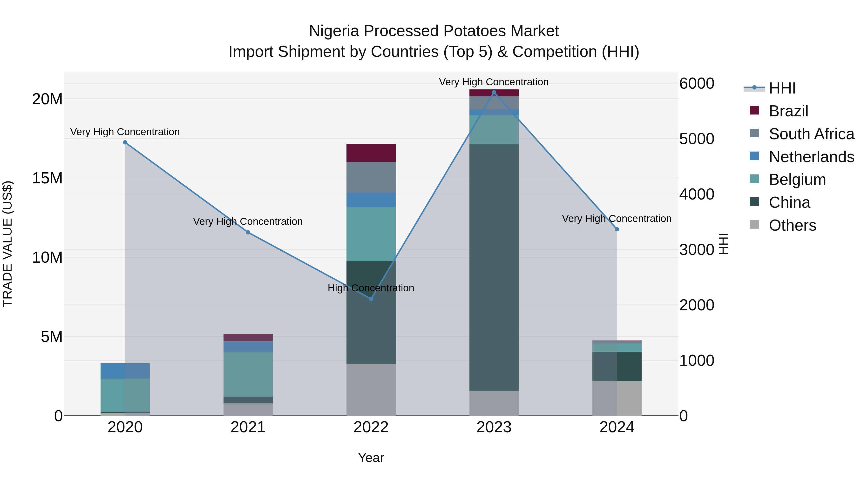
Task: Click the Others gray swatch in legend
Action: [754, 225]
